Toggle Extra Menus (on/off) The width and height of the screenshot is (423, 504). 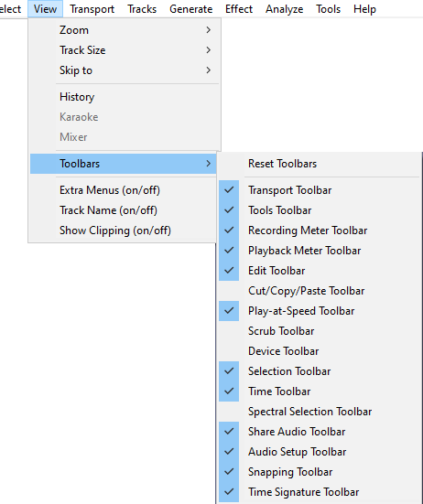pos(124,190)
